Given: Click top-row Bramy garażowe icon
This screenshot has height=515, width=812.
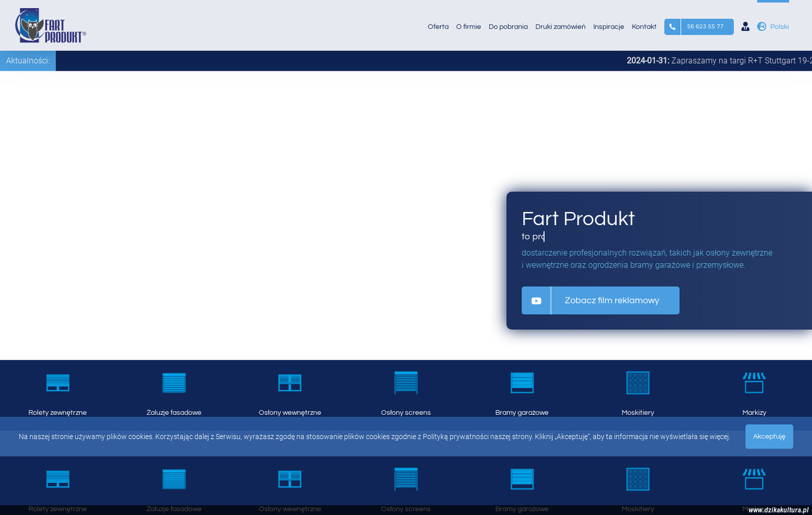Looking at the screenshot, I should tap(522, 383).
